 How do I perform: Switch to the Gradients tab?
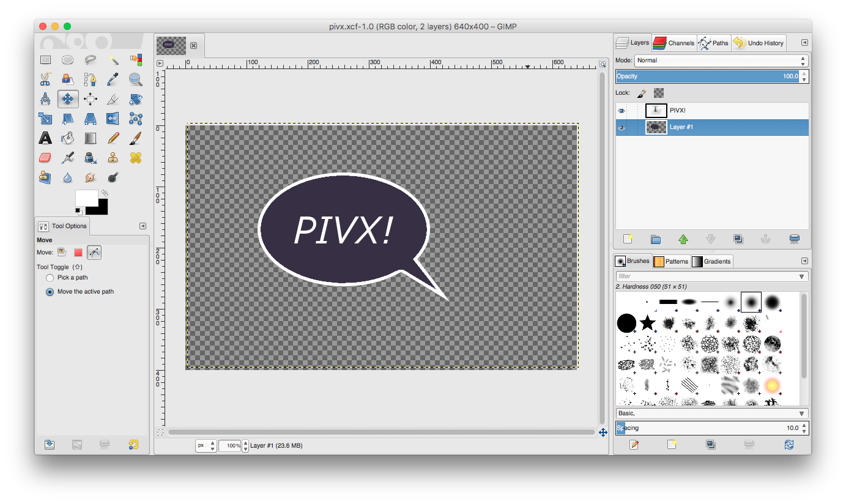(x=711, y=261)
